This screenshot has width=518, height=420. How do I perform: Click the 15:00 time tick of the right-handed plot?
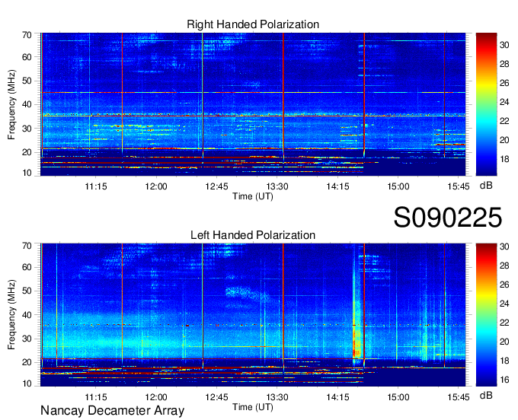pos(398,186)
